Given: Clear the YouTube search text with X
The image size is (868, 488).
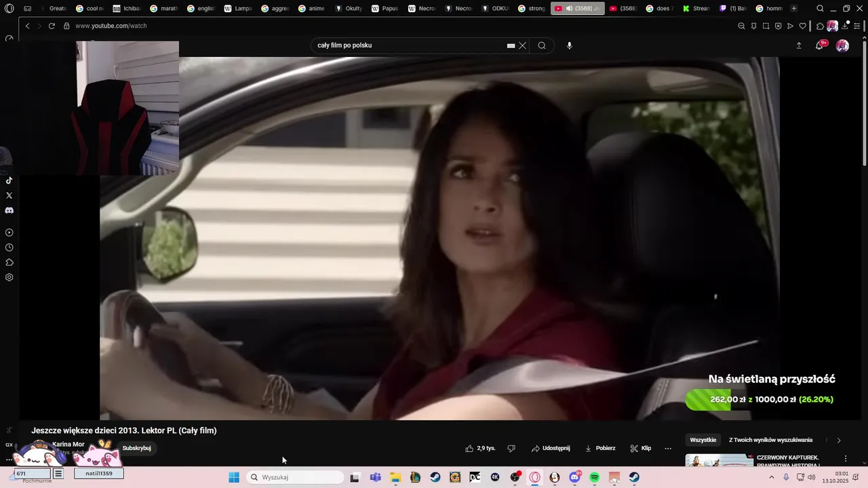Looking at the screenshot, I should click(x=522, y=45).
